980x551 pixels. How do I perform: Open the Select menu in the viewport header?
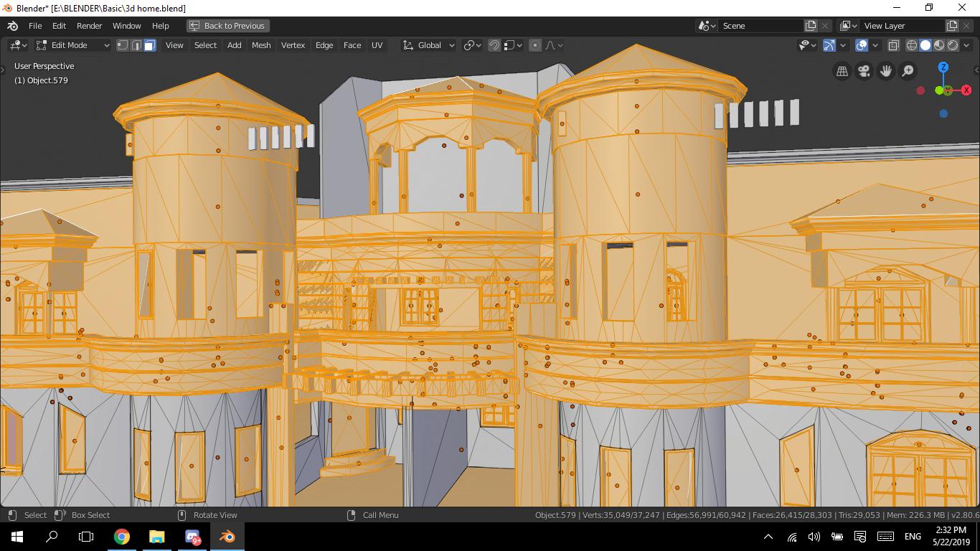click(x=205, y=45)
